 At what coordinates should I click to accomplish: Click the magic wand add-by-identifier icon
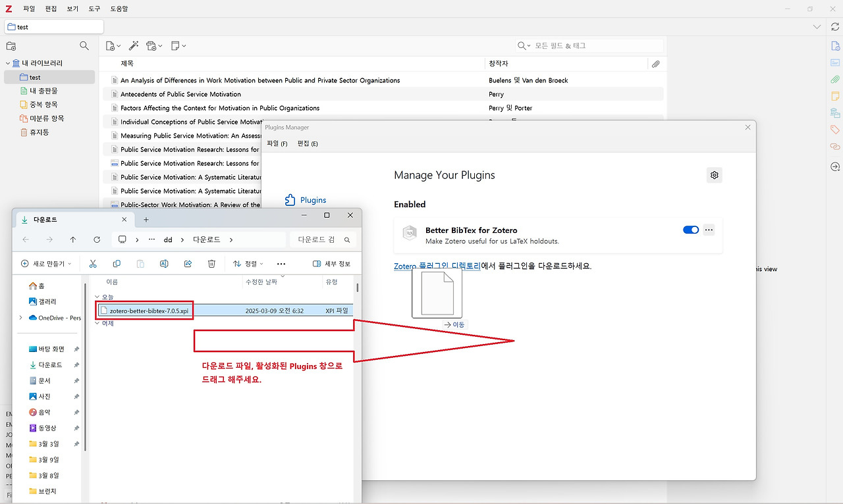click(x=134, y=46)
